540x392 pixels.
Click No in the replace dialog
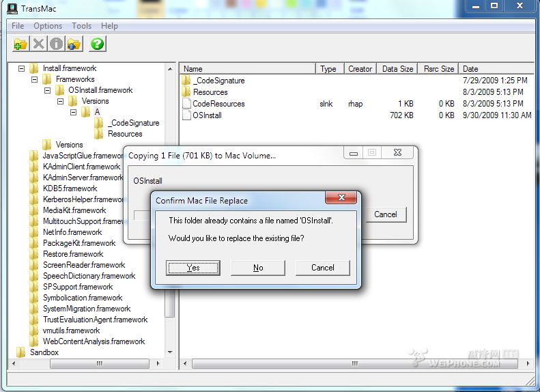[258, 268]
